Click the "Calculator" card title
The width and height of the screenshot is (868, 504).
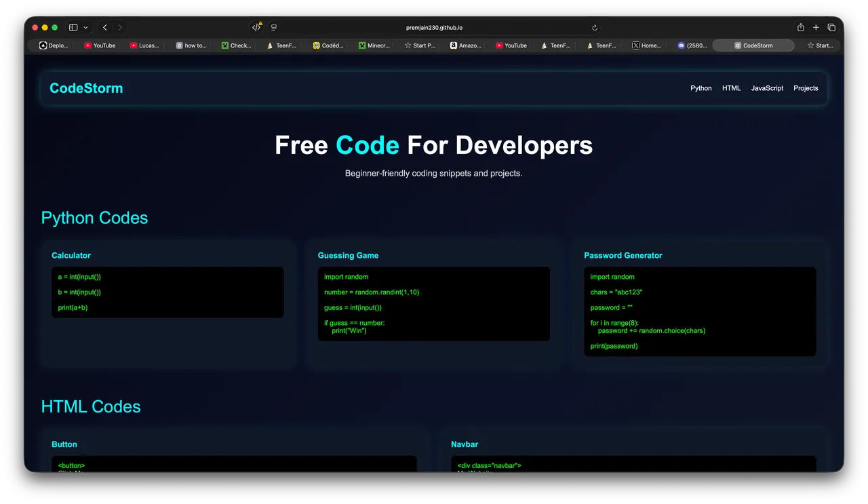tap(71, 256)
